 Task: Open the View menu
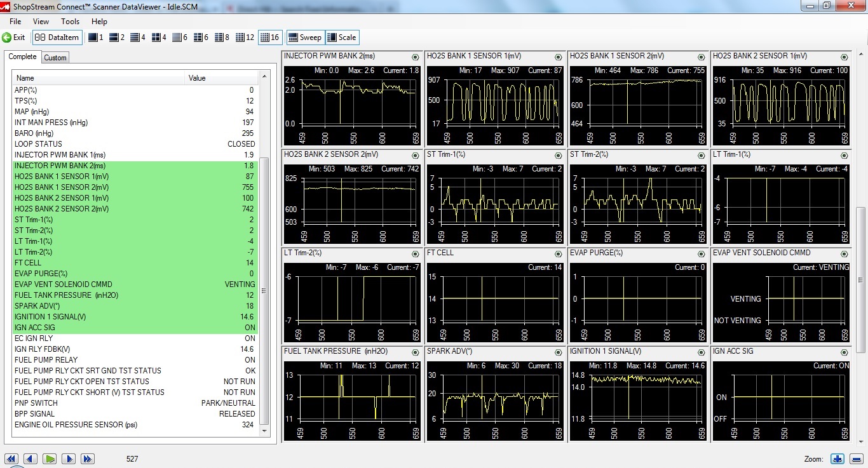(41, 22)
